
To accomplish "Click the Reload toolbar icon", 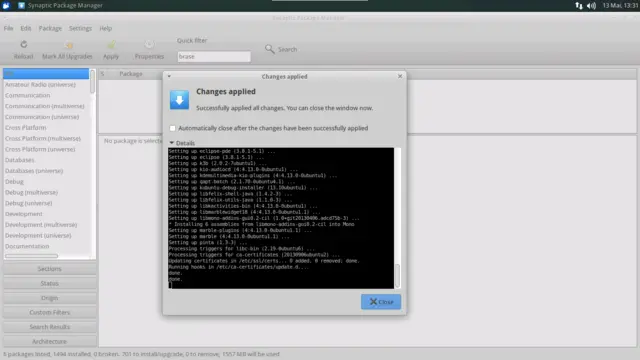I will 24,44.
